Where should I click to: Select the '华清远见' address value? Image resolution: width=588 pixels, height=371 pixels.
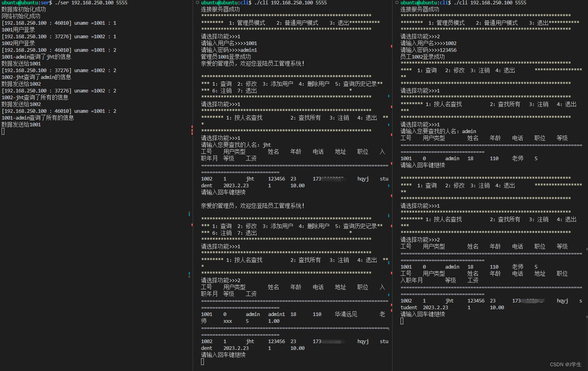(346, 314)
